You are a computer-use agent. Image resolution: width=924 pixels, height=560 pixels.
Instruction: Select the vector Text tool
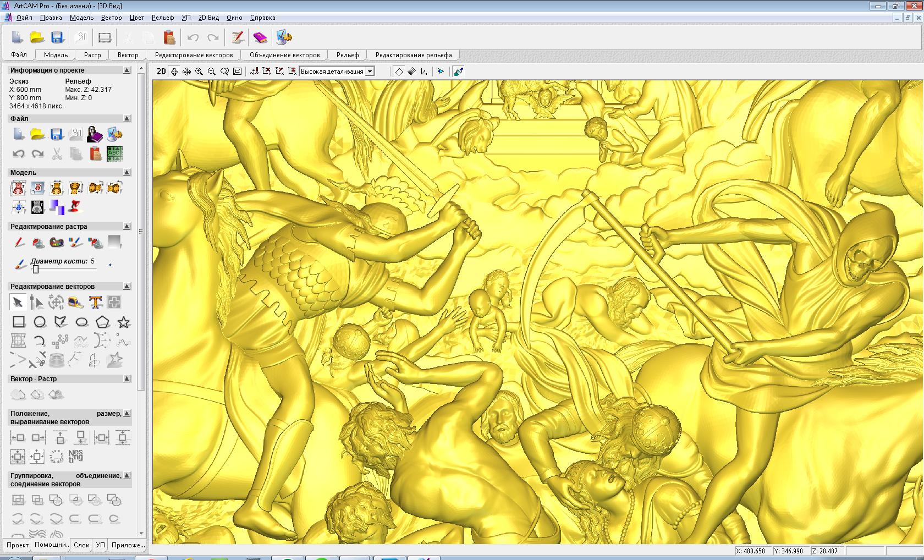coord(95,302)
